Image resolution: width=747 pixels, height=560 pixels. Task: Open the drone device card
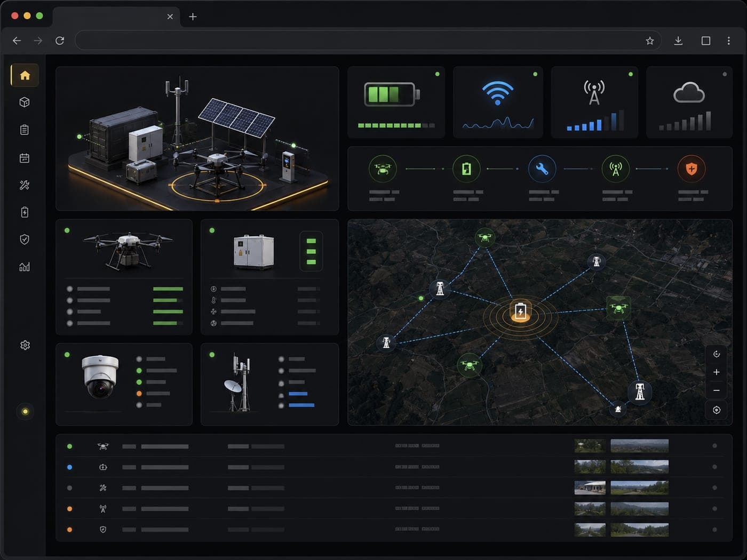124,277
